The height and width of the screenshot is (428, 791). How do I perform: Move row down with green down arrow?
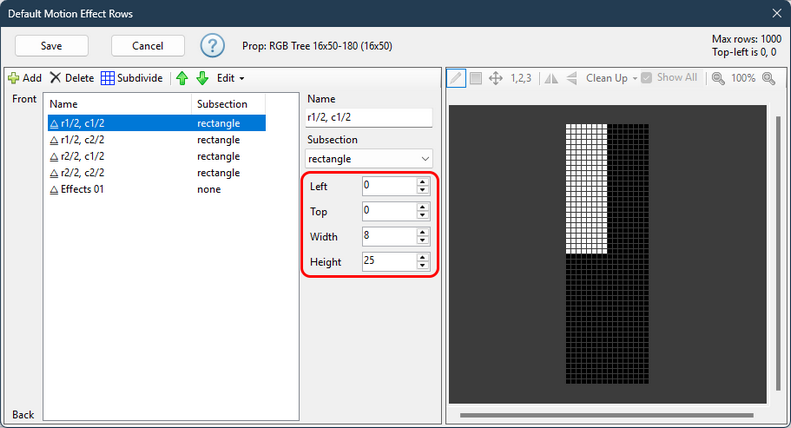(x=202, y=78)
